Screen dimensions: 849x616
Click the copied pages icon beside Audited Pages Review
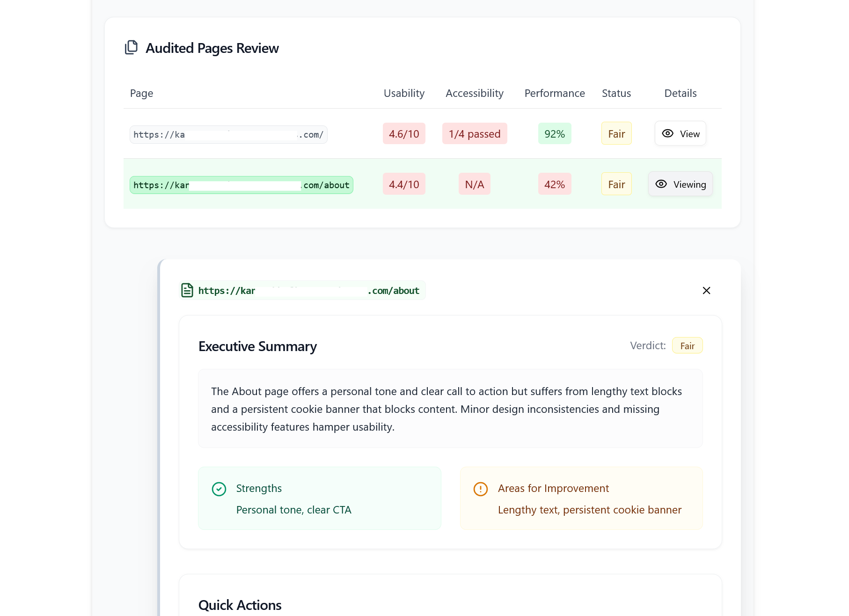point(132,47)
